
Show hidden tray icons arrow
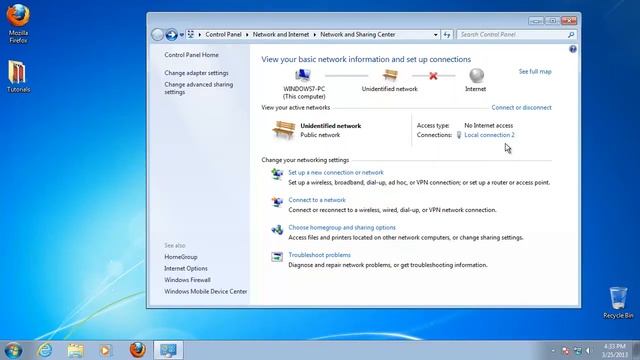point(553,351)
